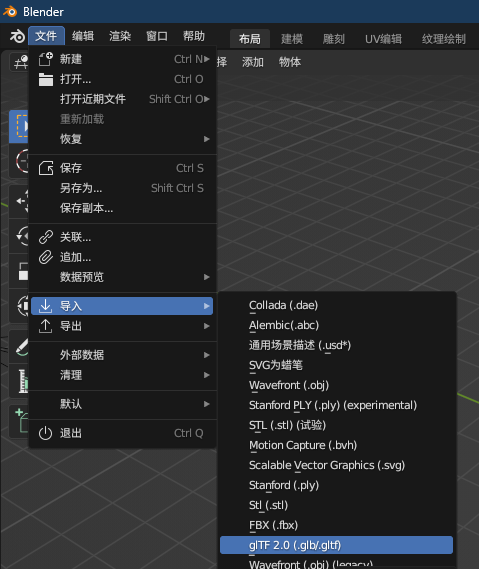Choose 保存副本... from the file menu
The width and height of the screenshot is (479, 569).
pyautogui.click(x=122, y=208)
